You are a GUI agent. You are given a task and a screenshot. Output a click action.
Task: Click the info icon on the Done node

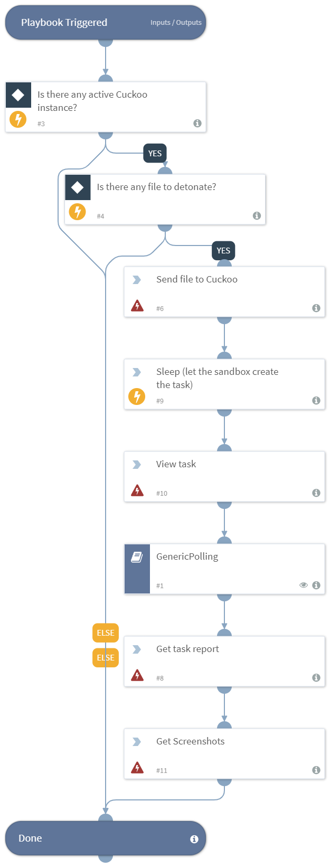[x=194, y=839]
